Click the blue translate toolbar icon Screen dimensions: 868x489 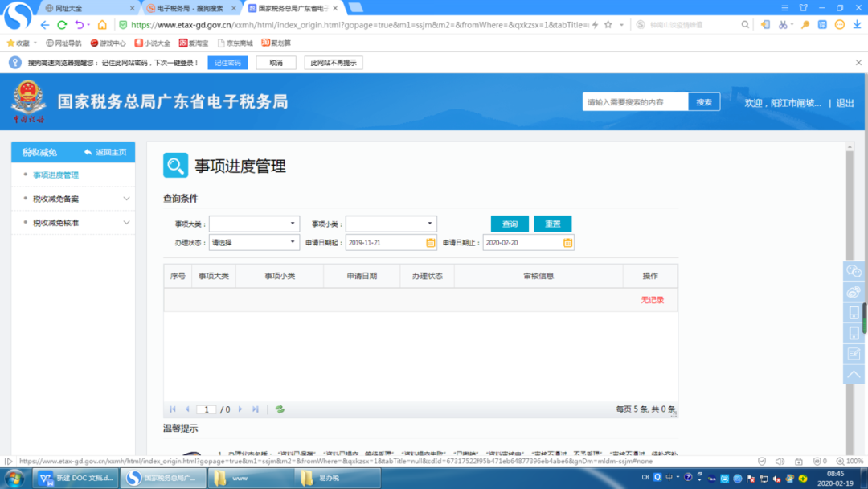(823, 25)
